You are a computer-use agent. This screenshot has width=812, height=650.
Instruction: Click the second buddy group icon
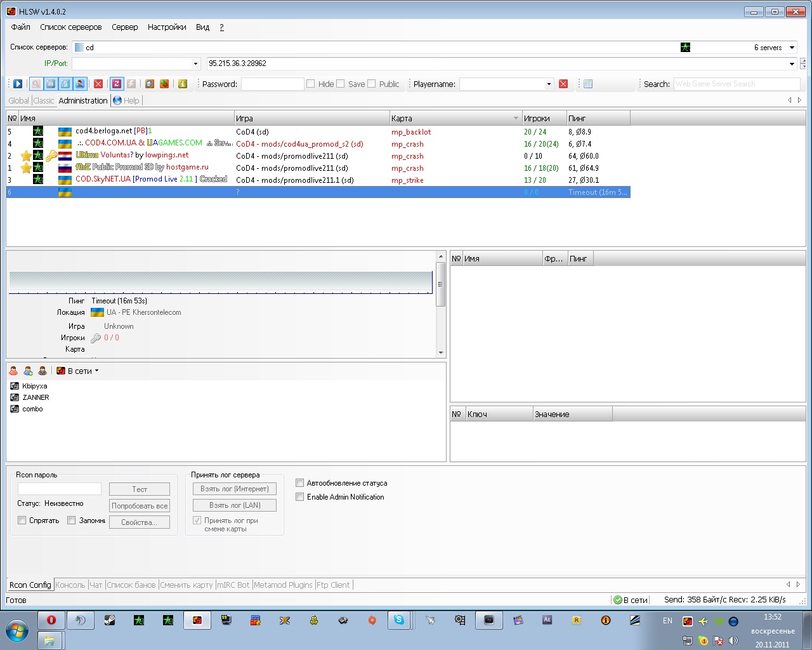[x=28, y=371]
